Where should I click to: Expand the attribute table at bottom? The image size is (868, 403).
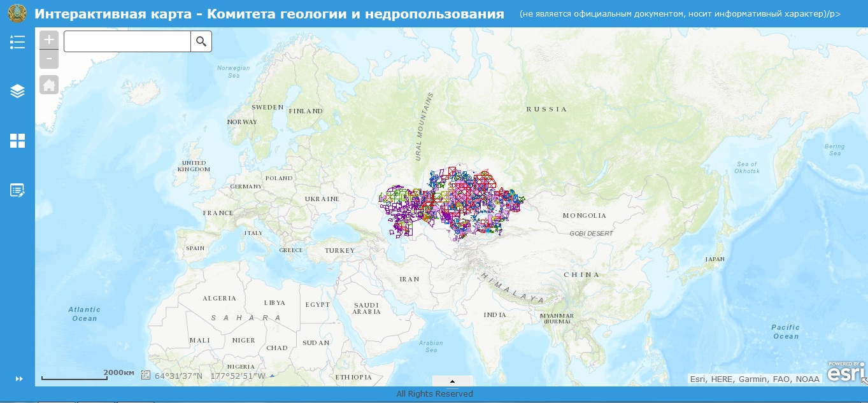pyautogui.click(x=452, y=381)
